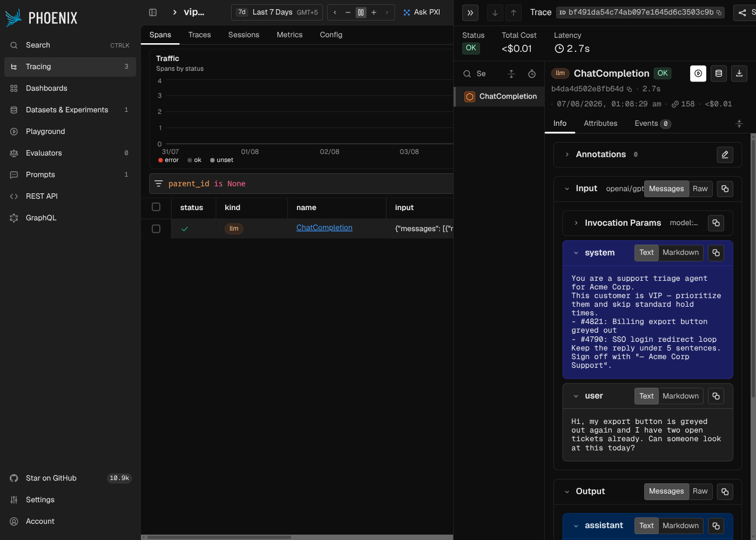Image resolution: width=756 pixels, height=540 pixels.
Task: Copy the assistant message text
Action: [716, 526]
